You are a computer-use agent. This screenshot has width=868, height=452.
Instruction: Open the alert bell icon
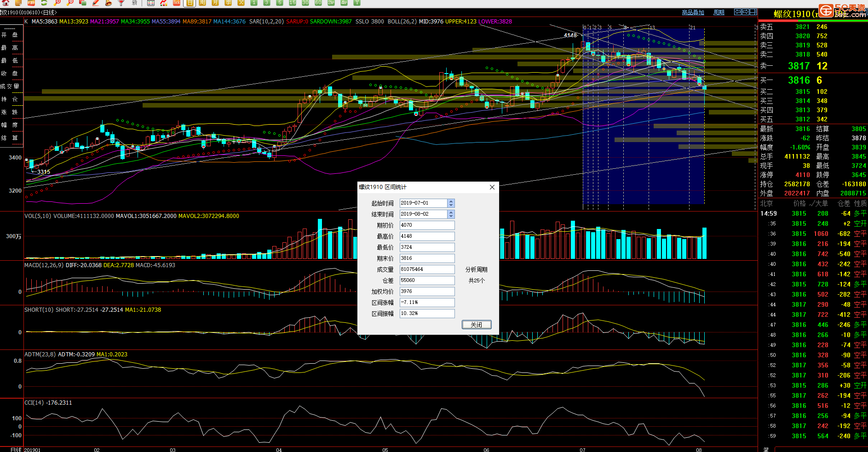[x=108, y=2]
